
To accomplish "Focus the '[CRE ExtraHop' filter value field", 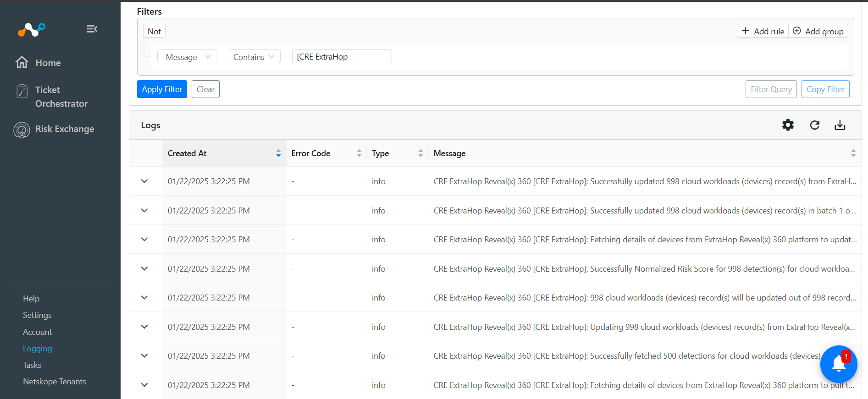I will pos(342,56).
